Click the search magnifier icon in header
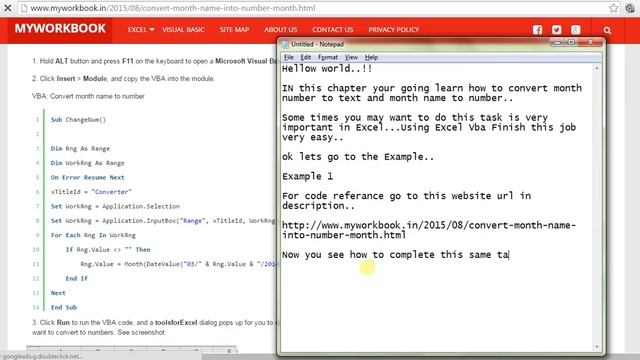This screenshot has height=360, width=640. [x=607, y=30]
